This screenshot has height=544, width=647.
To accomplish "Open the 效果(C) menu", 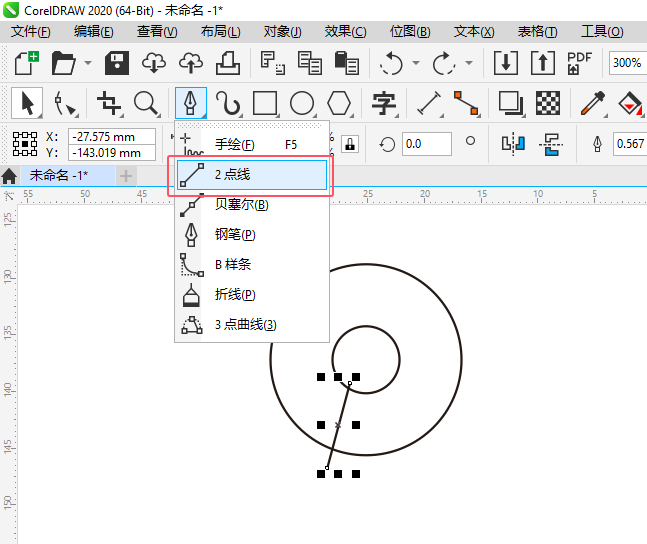I will [x=345, y=32].
